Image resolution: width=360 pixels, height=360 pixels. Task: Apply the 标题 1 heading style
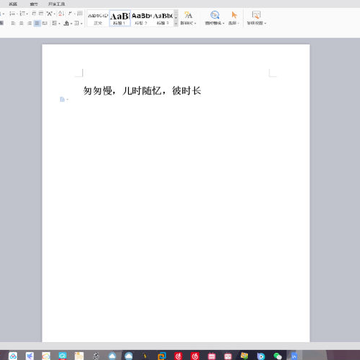pyautogui.click(x=120, y=18)
